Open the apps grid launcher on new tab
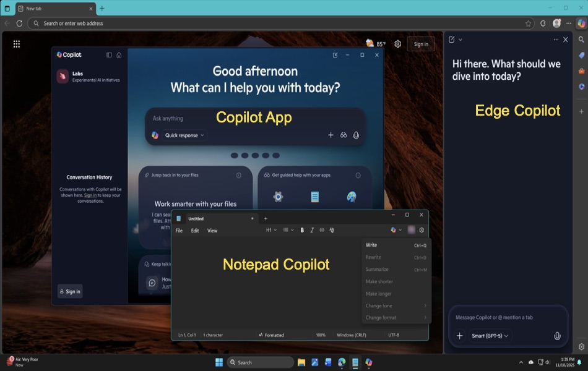Screen dimensions: 588x371 (17, 44)
